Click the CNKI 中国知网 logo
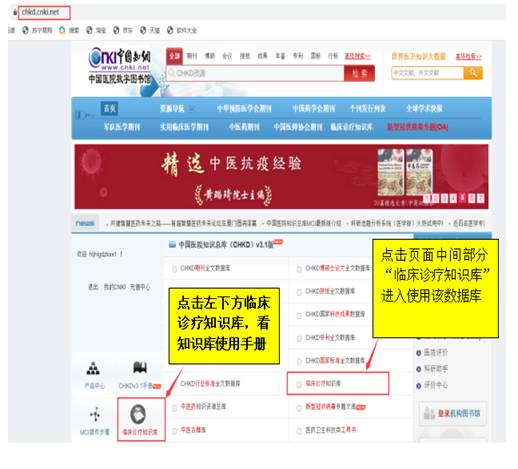 coord(119,59)
